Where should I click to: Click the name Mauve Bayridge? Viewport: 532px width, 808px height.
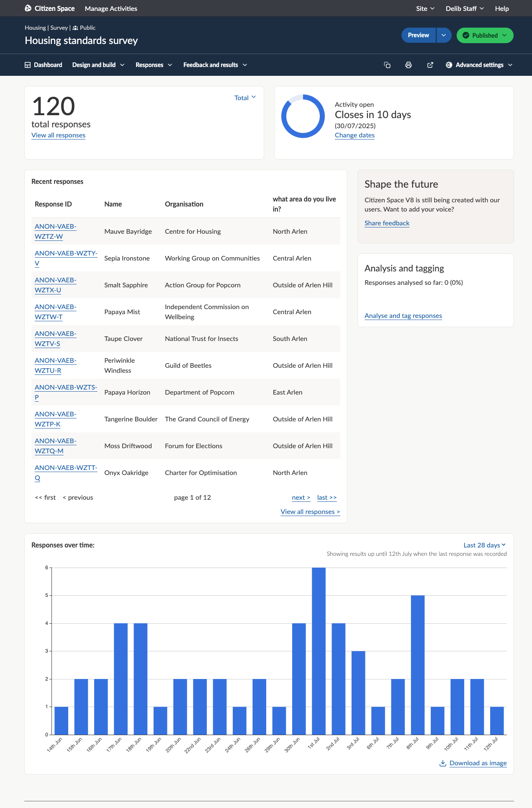point(128,231)
